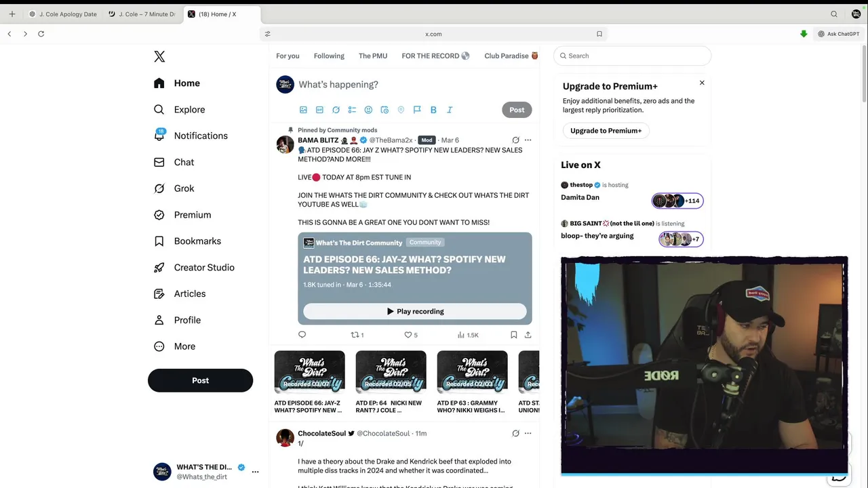Viewport: 868px width, 488px height.
Task: Open What's The Dirt Community link
Action: pos(359,243)
